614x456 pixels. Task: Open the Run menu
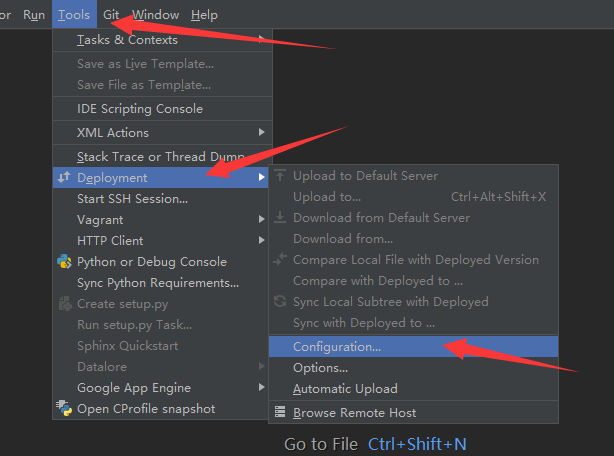(34, 14)
